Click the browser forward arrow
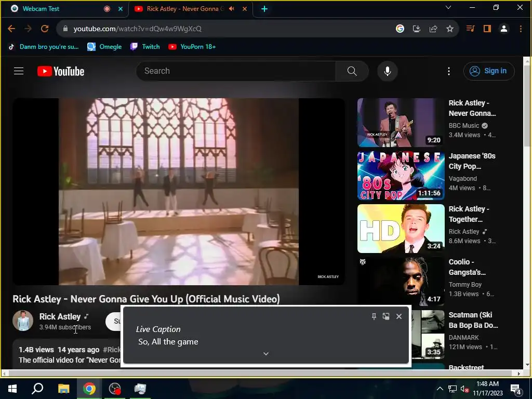532x399 pixels. 28,29
